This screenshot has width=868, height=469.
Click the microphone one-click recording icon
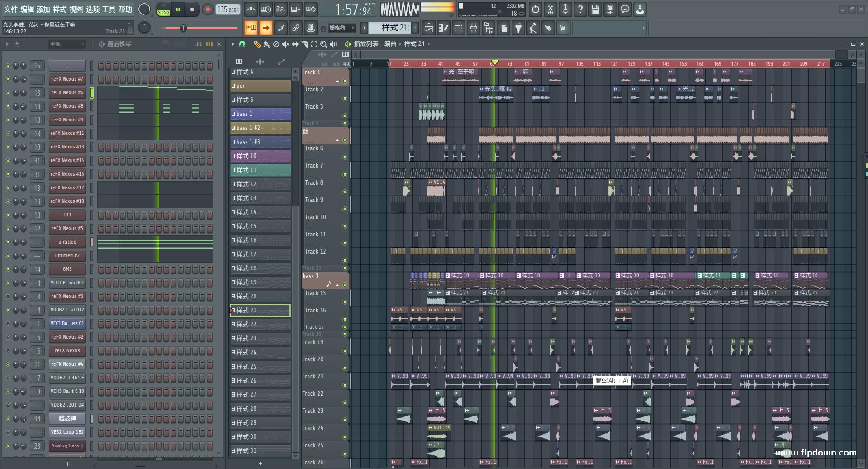pos(565,9)
